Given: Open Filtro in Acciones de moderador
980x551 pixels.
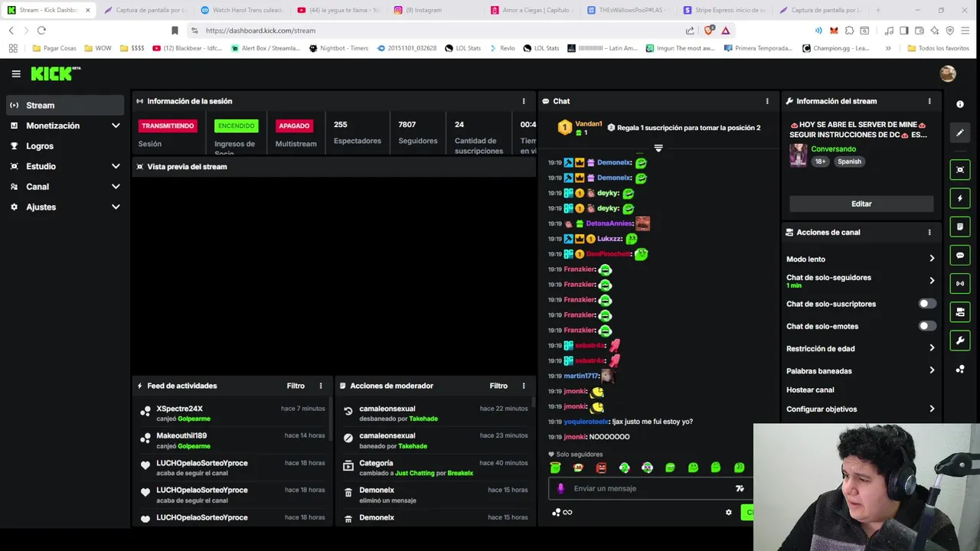Looking at the screenshot, I should click(498, 386).
